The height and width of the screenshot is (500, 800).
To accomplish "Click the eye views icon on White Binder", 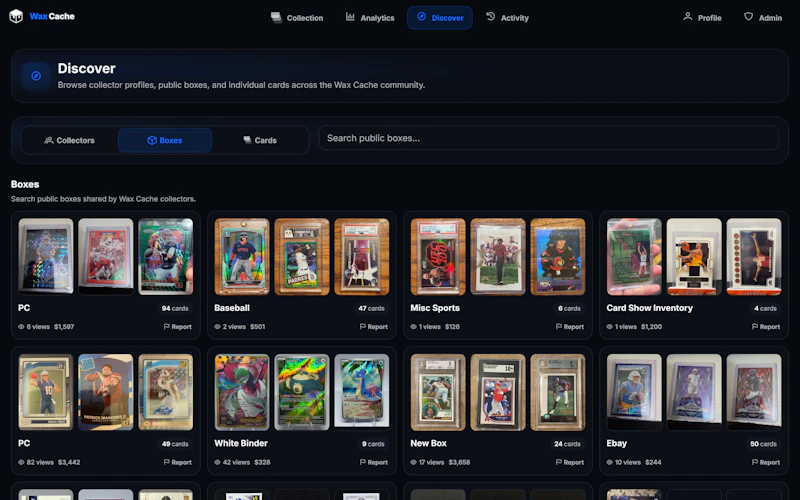I will coord(217,462).
